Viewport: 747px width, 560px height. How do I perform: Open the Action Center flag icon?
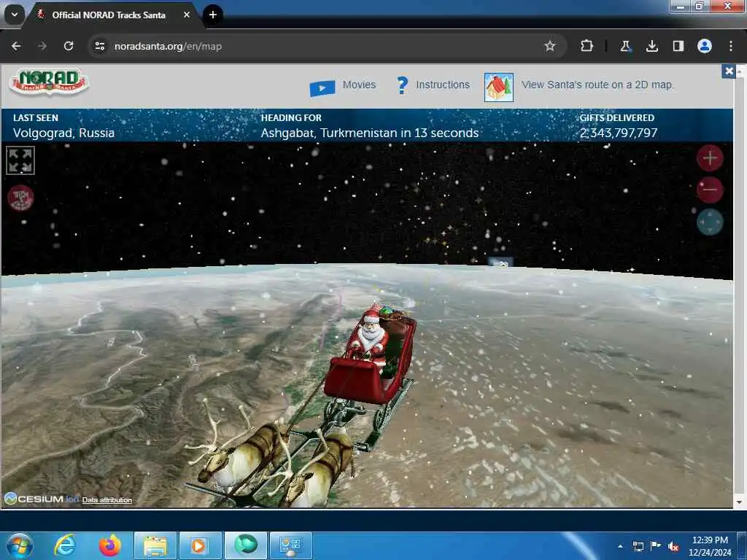pos(656,546)
